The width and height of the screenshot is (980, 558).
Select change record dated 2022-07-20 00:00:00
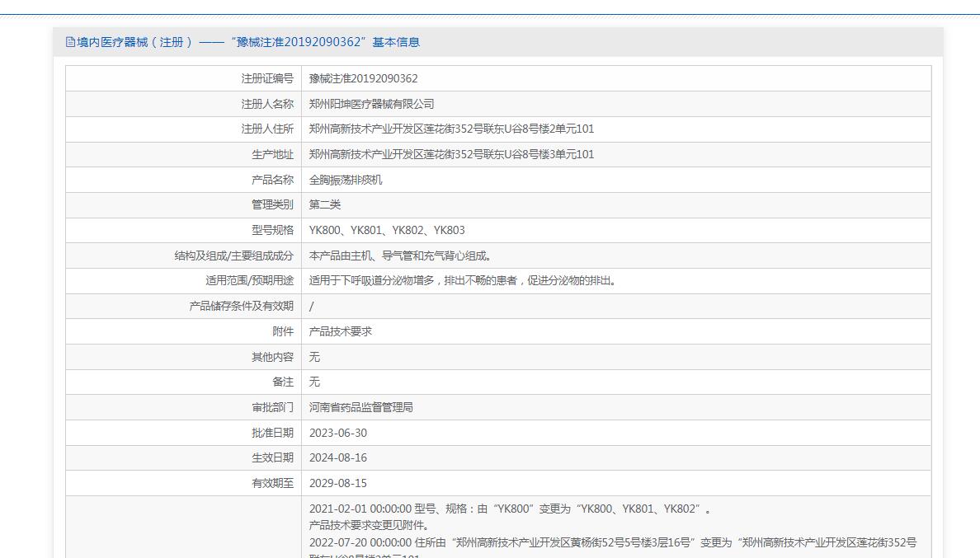612,543
